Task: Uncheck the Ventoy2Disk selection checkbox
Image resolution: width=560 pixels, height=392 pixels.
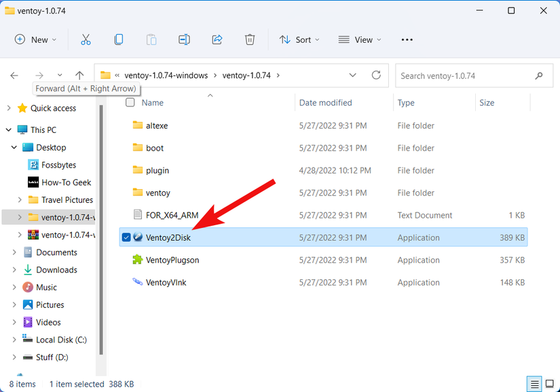Action: tap(126, 237)
